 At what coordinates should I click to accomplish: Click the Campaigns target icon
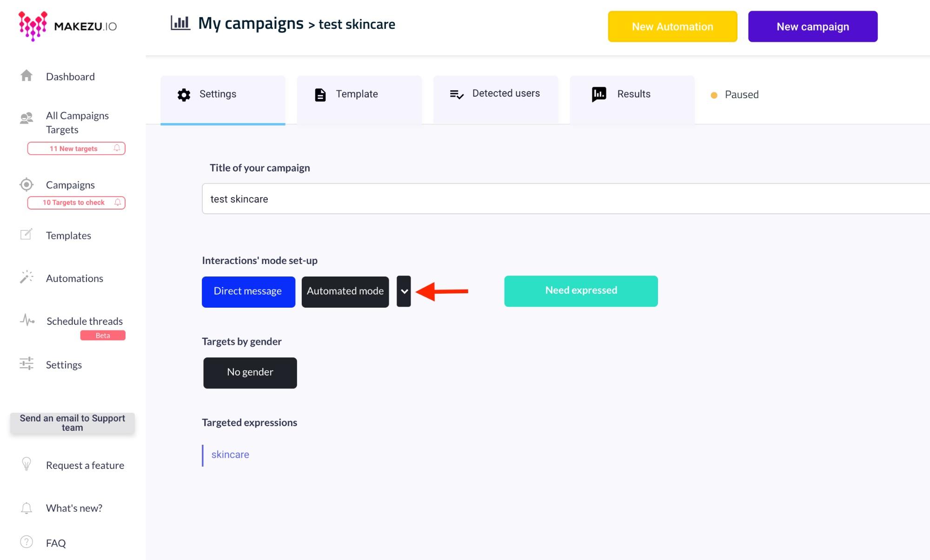(x=27, y=184)
